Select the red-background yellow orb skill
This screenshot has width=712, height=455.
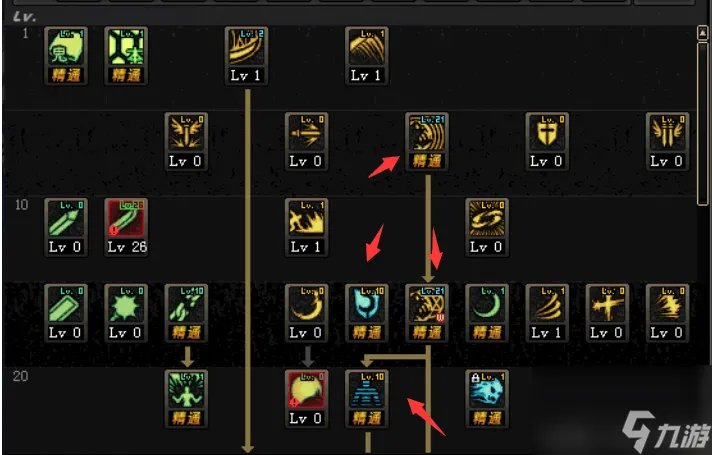tap(307, 398)
